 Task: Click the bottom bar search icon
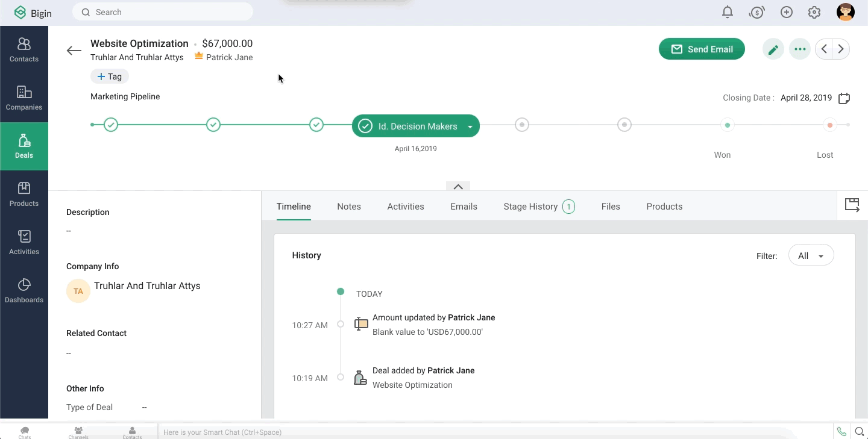tap(860, 431)
